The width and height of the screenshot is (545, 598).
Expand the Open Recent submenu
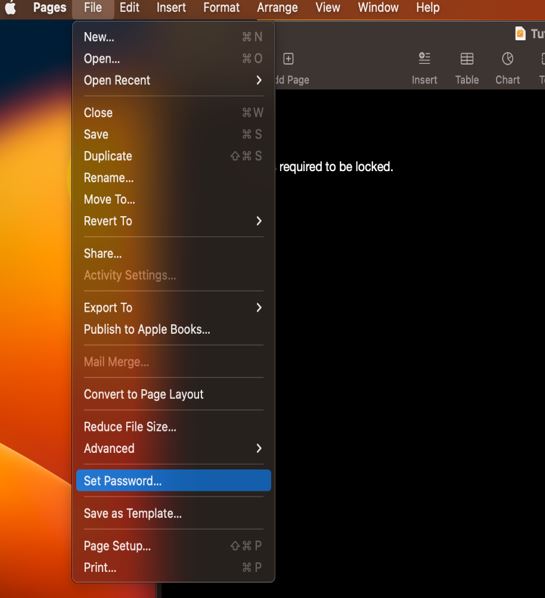[x=174, y=80]
